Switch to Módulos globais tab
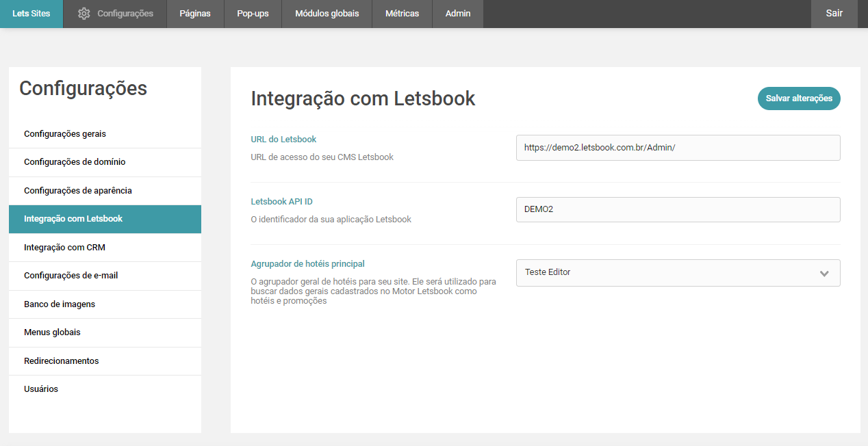The width and height of the screenshot is (868, 446). (327, 14)
